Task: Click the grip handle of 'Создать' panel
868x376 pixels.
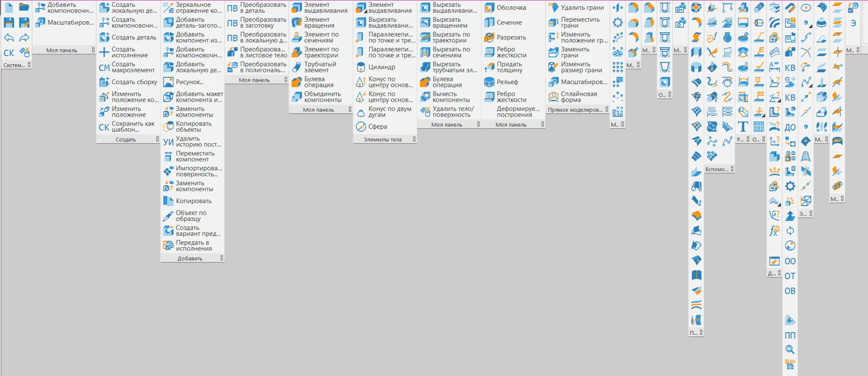Action: (157, 139)
